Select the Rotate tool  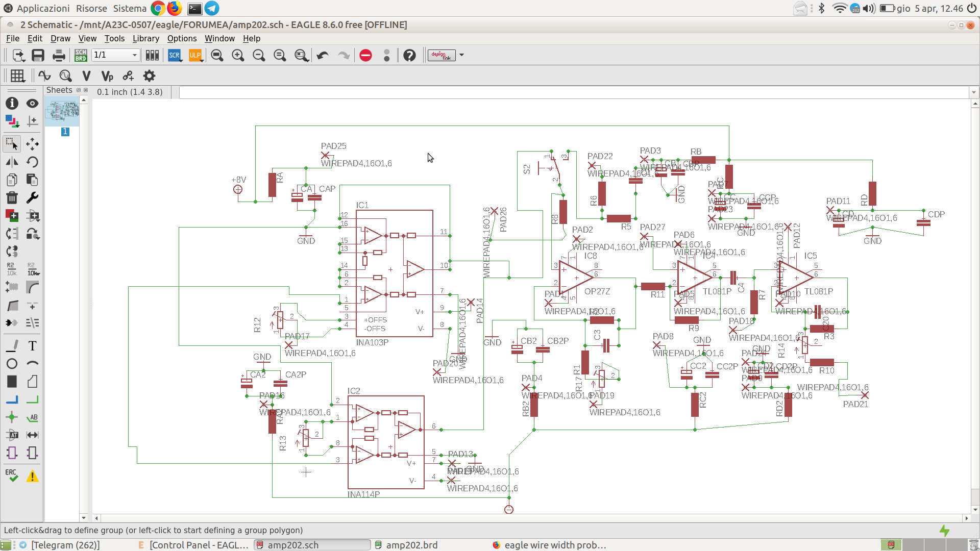(32, 162)
